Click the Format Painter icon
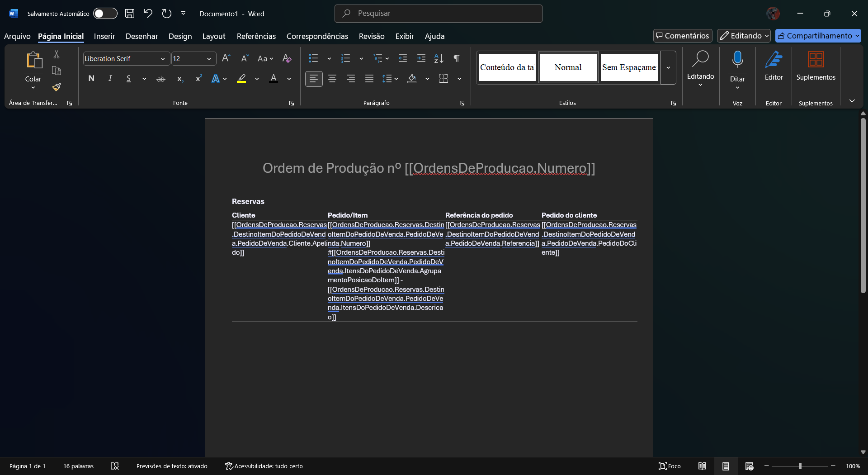Image resolution: width=868 pixels, height=475 pixels. [x=57, y=87]
